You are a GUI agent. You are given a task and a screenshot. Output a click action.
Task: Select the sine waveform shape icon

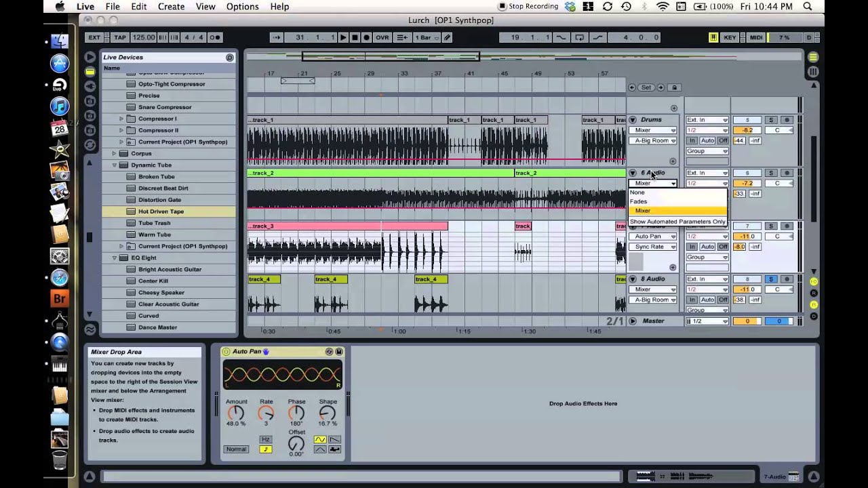coord(320,440)
